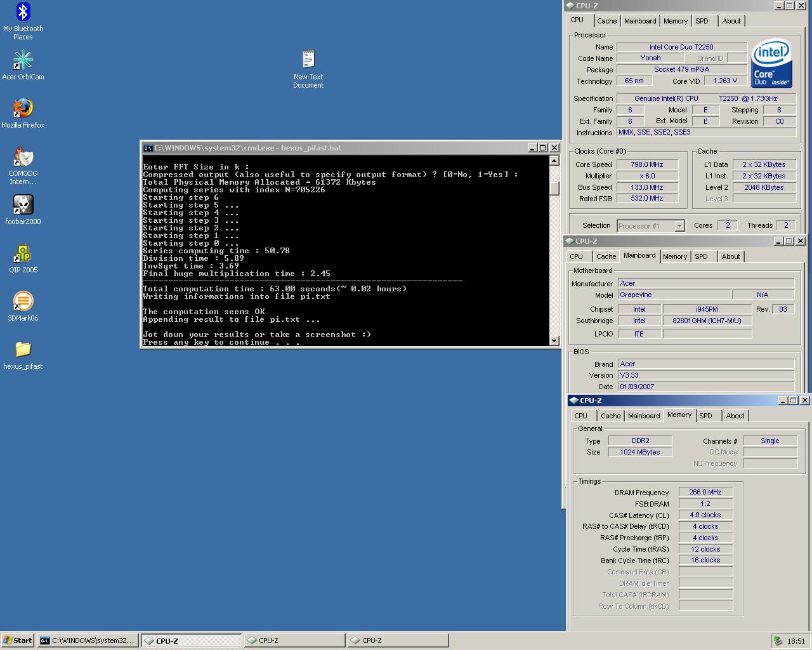
Task: Click Channels # value 'Single'
Action: click(x=769, y=441)
